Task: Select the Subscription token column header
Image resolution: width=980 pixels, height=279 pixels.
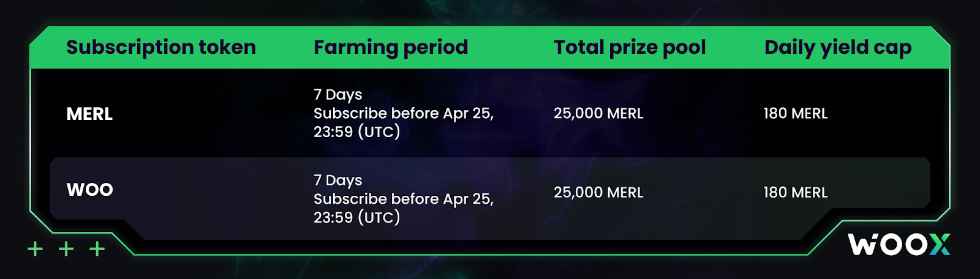Action: (x=161, y=47)
